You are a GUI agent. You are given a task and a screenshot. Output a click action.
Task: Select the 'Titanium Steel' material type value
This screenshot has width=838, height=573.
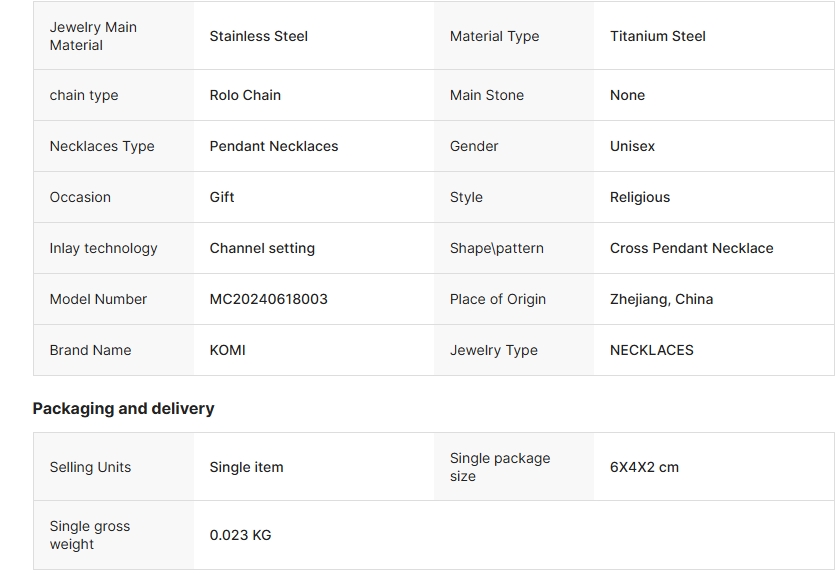tap(658, 36)
